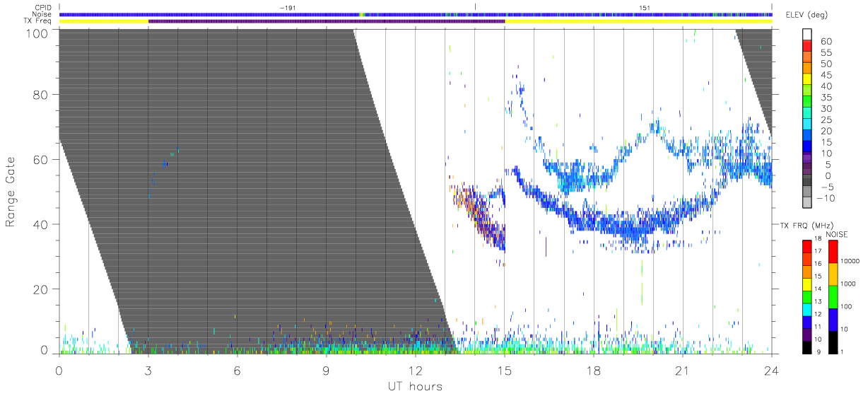The height and width of the screenshot is (401, 868).
Task: Click ELEV legend value 25
Action: (x=826, y=120)
